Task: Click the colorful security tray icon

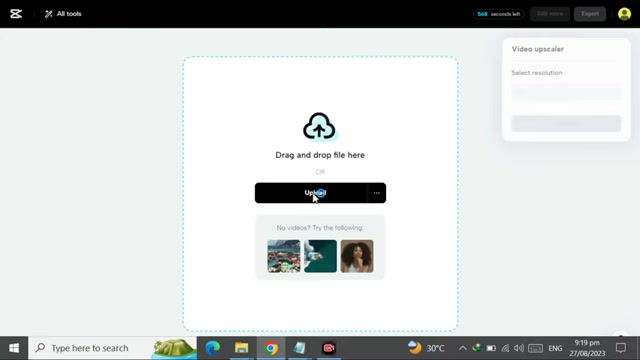Action: pos(476,348)
